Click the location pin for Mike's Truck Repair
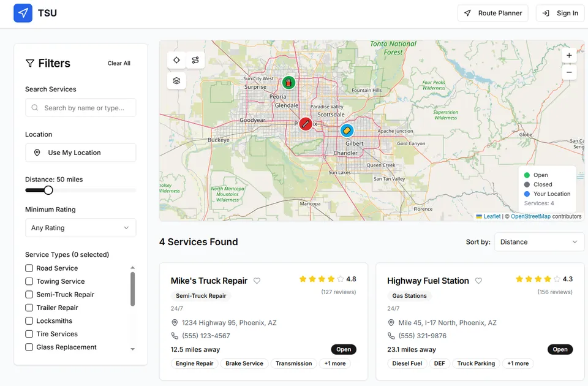This screenshot has width=588, height=386. [x=175, y=323]
